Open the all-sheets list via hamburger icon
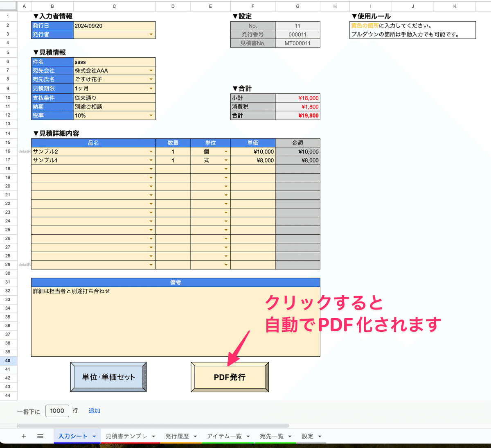Screen dimensions: 491x448 tap(40, 436)
